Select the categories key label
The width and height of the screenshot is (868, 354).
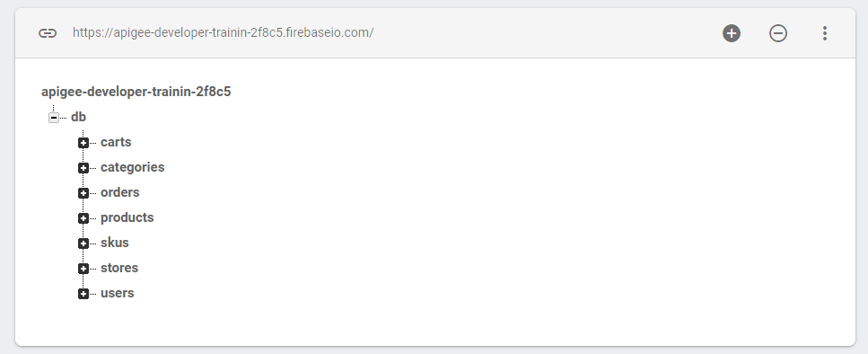[x=132, y=167]
